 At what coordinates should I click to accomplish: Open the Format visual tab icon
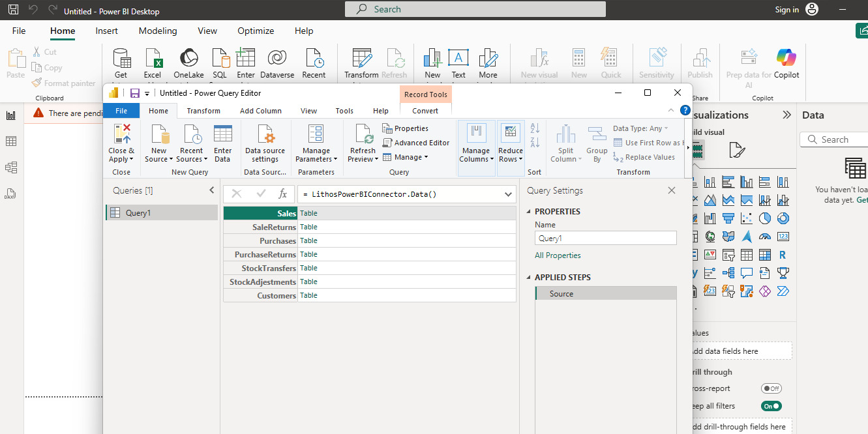tap(737, 151)
